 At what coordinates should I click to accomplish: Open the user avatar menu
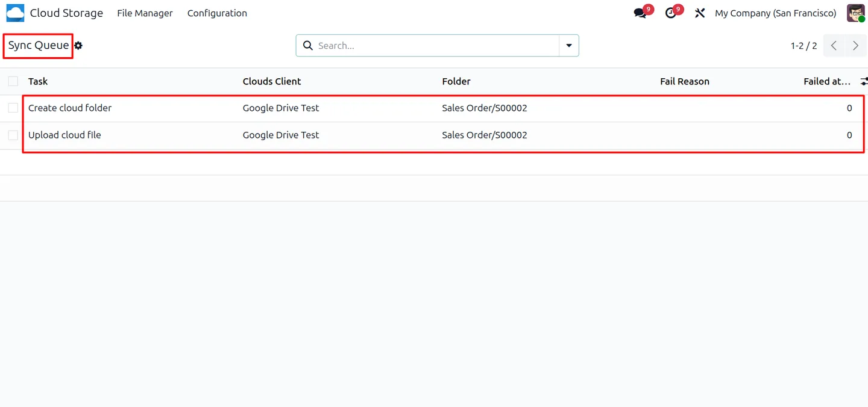(x=855, y=13)
